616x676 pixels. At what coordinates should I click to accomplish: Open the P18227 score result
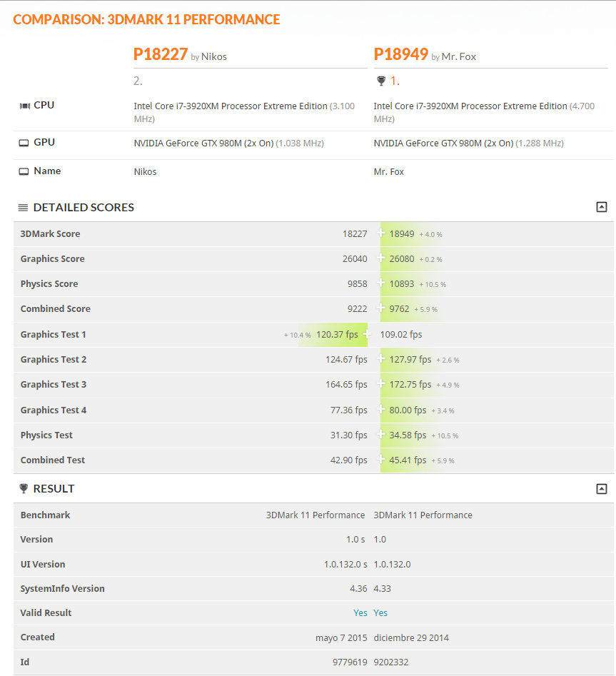tap(161, 54)
